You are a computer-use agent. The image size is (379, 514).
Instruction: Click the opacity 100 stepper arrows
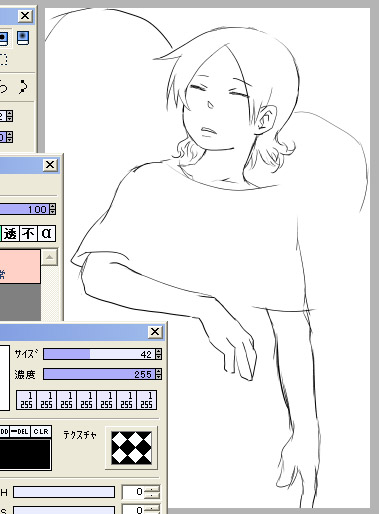click(53, 209)
